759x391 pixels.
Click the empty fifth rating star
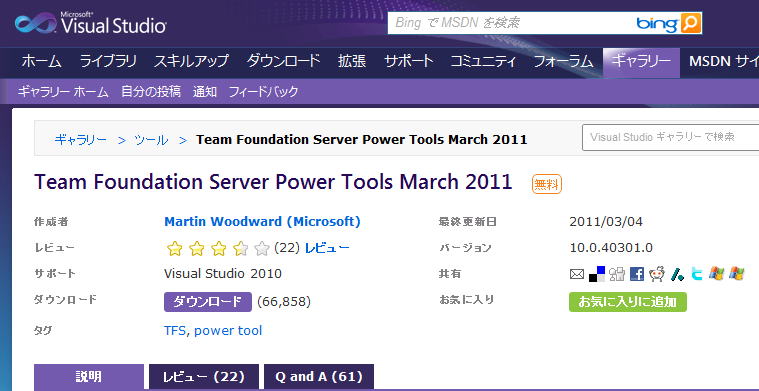point(262,249)
